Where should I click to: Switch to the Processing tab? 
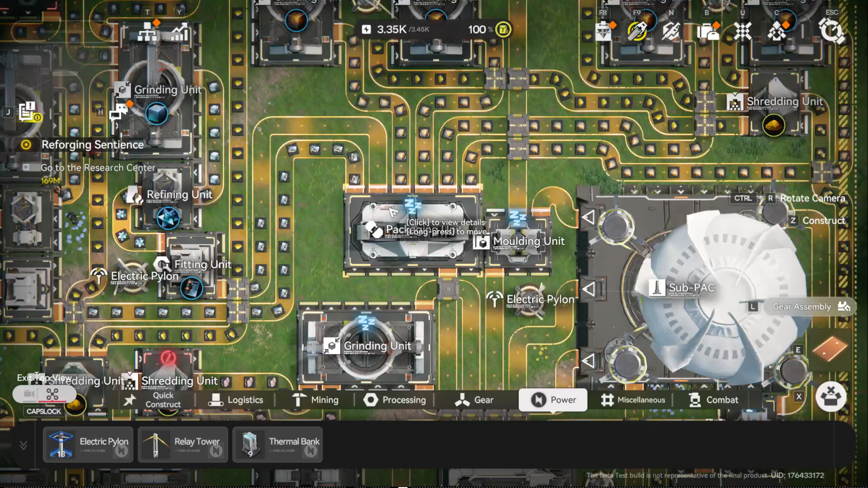click(394, 400)
